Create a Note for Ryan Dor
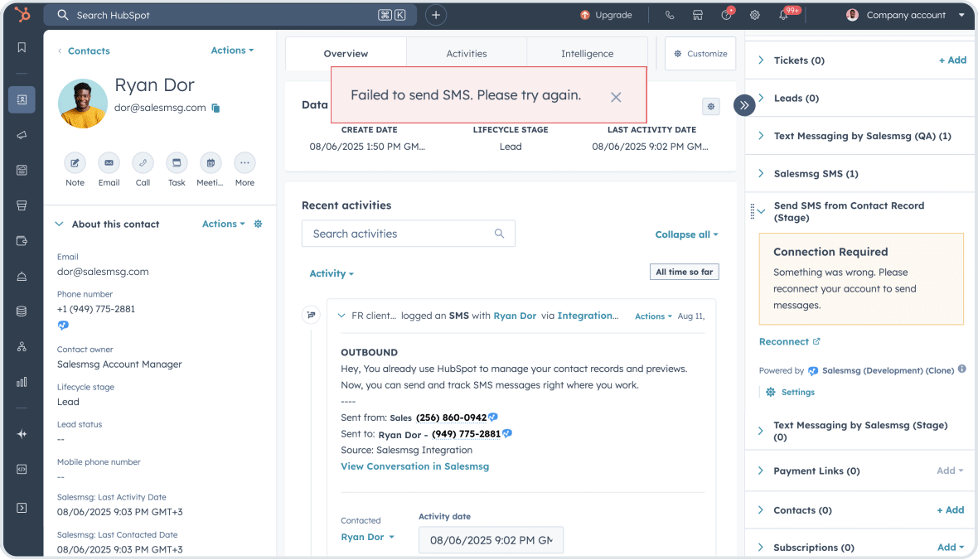This screenshot has height=560, width=978. (x=75, y=162)
